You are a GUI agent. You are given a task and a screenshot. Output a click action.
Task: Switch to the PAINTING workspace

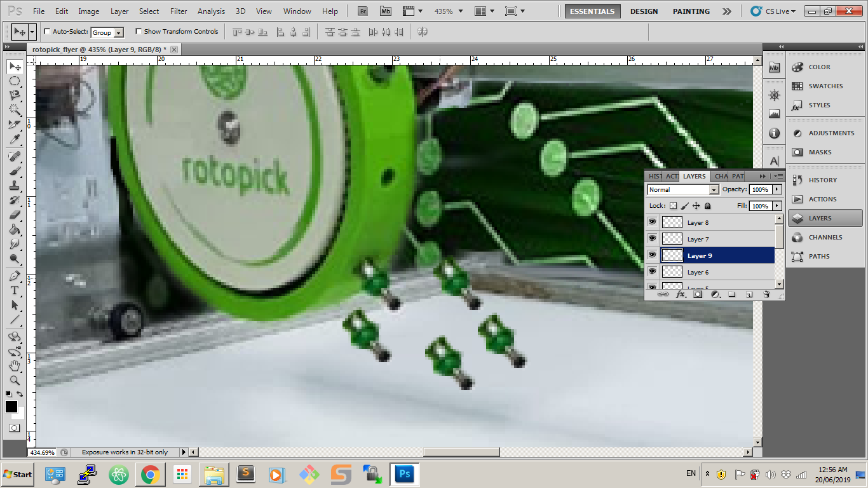point(691,11)
